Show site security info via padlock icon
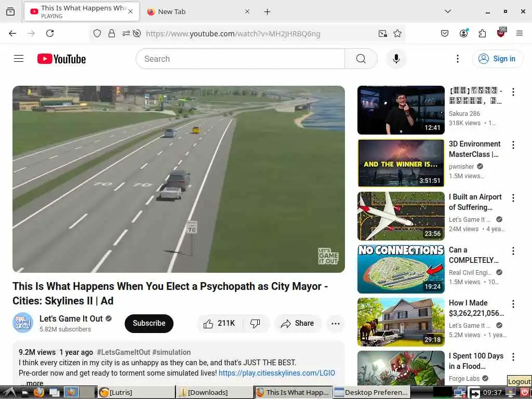This screenshot has width=532, height=399. click(x=112, y=33)
